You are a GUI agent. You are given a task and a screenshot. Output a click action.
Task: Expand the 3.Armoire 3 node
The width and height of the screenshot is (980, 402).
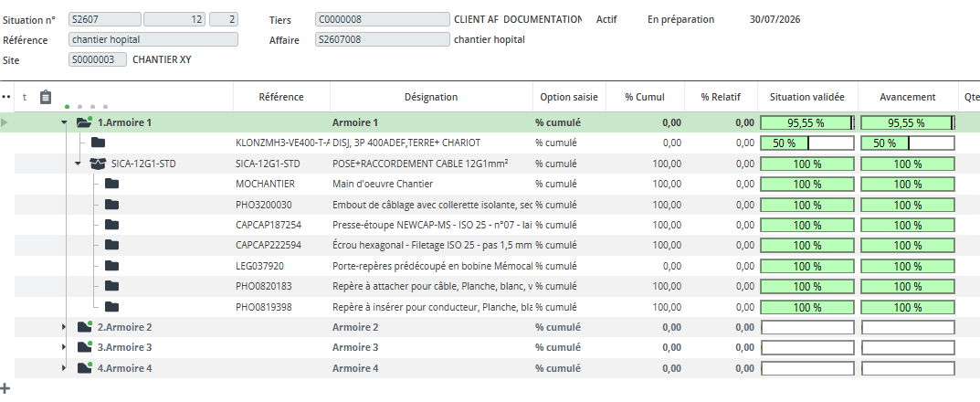tap(64, 347)
